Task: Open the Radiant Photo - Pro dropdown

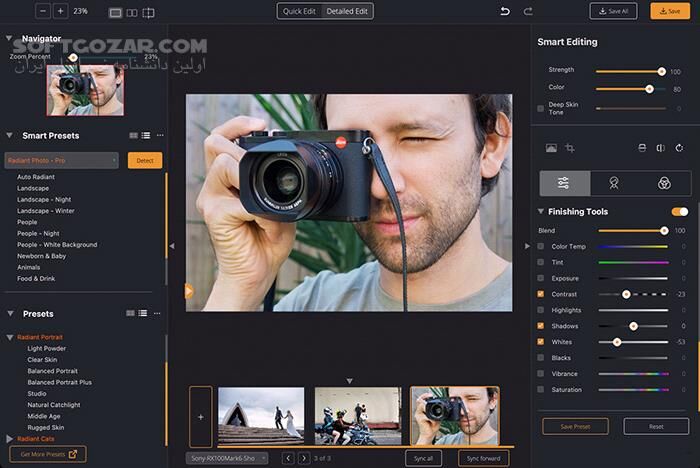Action: point(62,160)
